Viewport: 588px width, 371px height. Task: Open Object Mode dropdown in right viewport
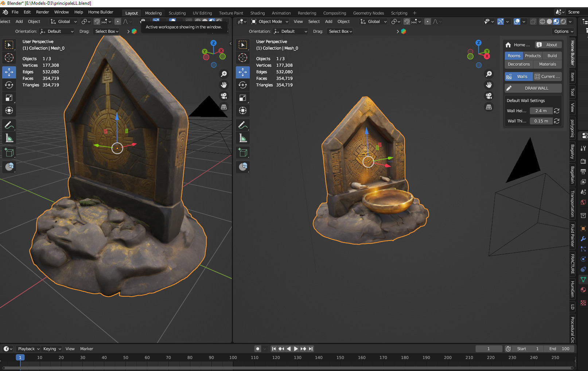[270, 22]
